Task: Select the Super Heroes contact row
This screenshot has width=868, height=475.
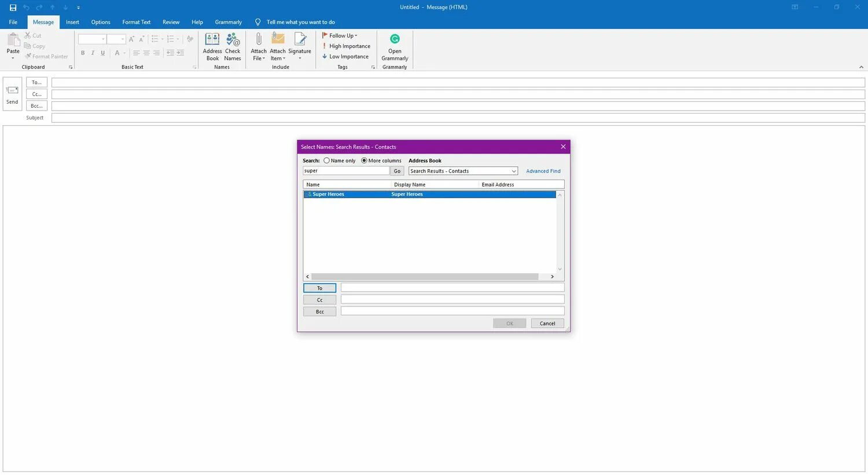Action: point(429,194)
